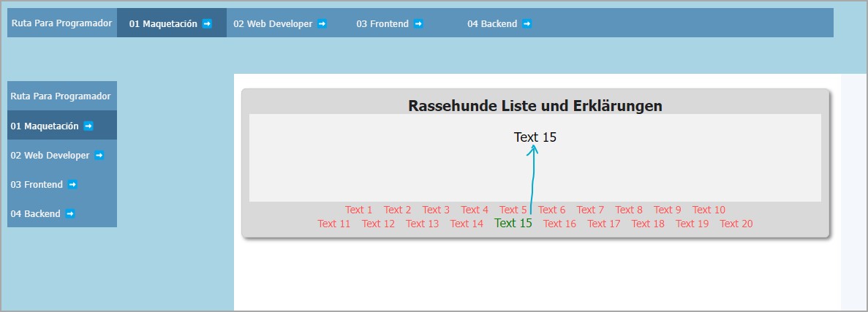Click arrow icon beside top 01 Maquetación
Image resolution: width=868 pixels, height=312 pixels.
pyautogui.click(x=207, y=23)
